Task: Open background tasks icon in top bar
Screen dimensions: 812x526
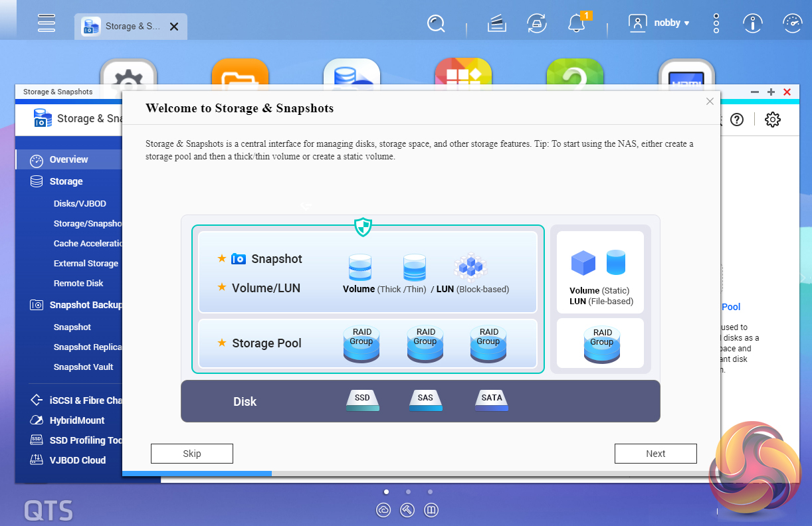Action: (496, 25)
